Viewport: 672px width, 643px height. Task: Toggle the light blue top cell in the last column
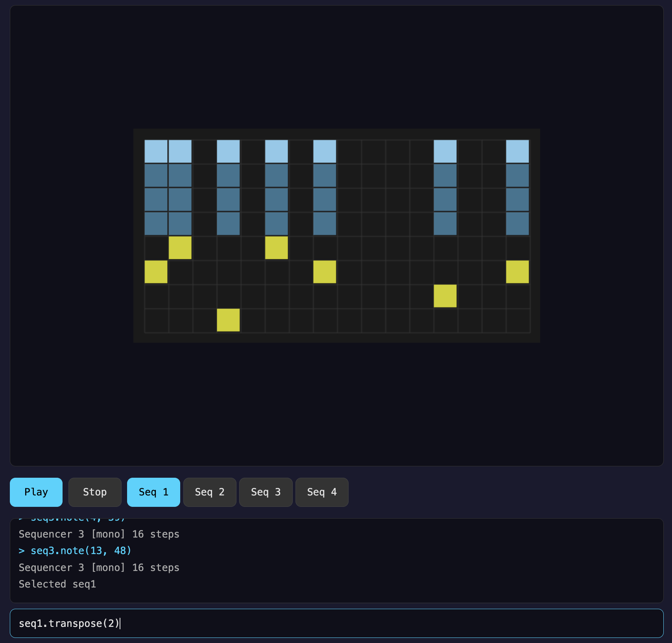point(517,152)
